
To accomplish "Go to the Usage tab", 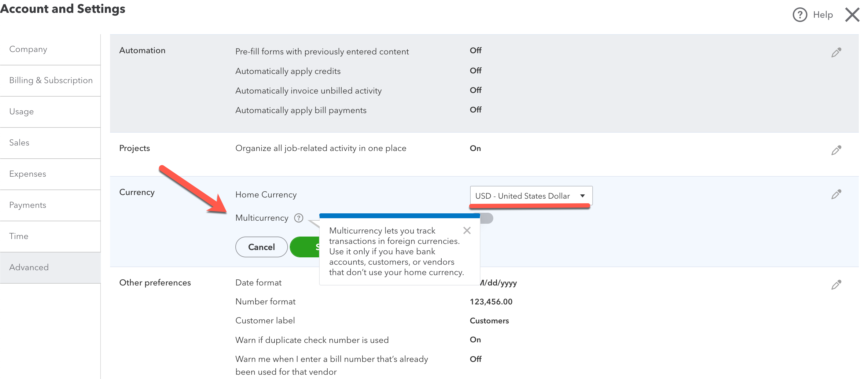I will [x=22, y=112].
